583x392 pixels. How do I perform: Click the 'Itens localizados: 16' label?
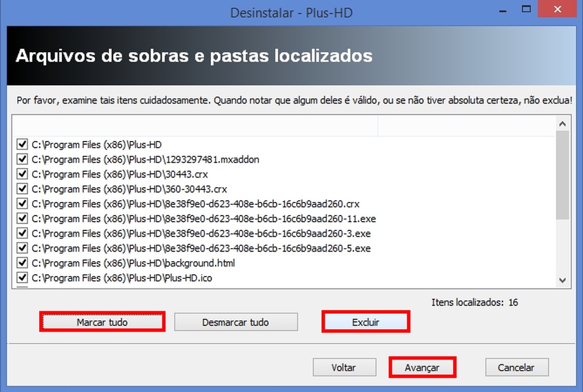point(475,303)
